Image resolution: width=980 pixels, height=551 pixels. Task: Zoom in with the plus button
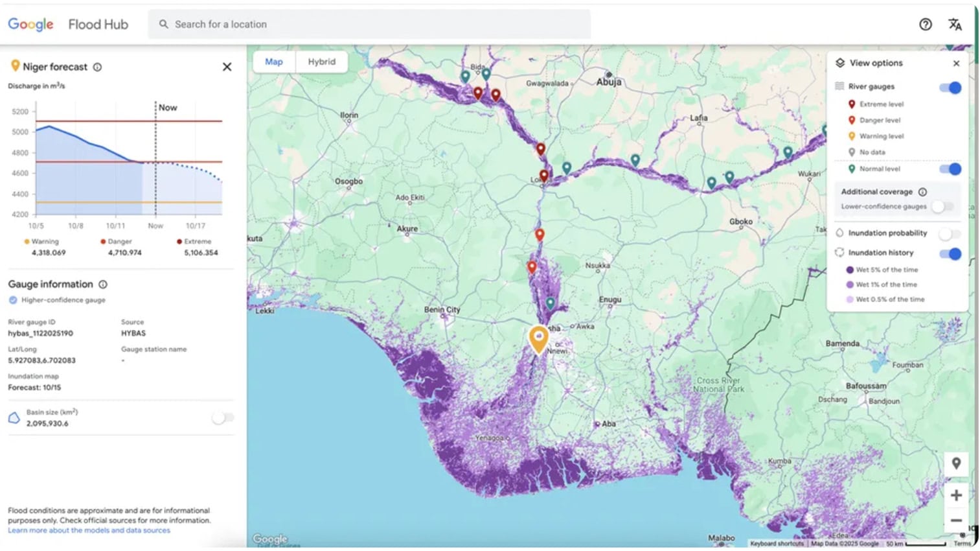[x=956, y=495]
